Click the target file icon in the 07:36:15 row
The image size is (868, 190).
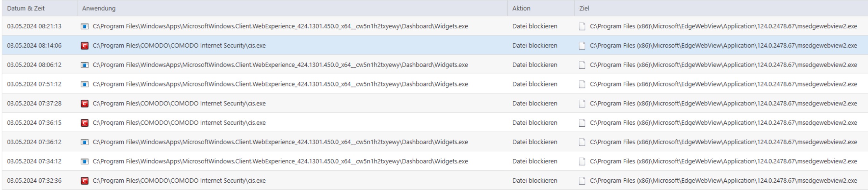point(582,123)
